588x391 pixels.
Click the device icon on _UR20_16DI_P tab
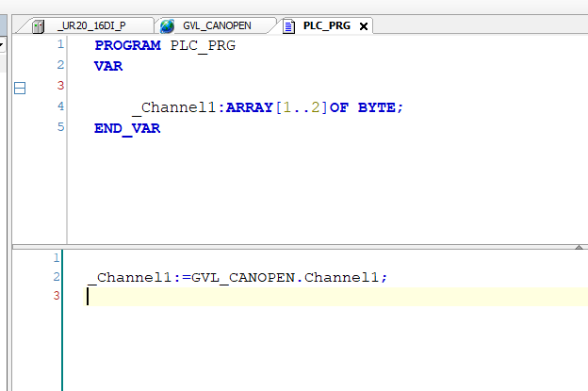click(x=38, y=26)
